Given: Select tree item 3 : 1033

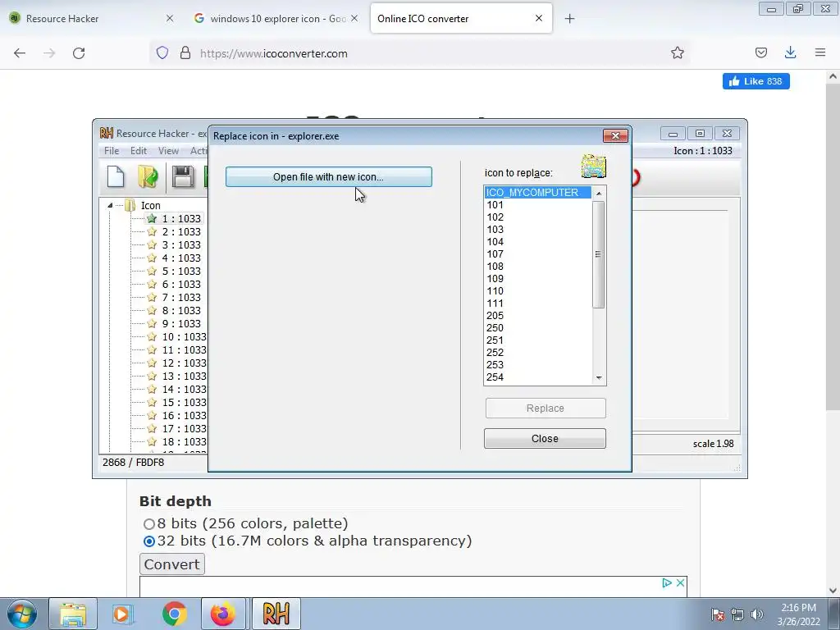Looking at the screenshot, I should [x=181, y=244].
